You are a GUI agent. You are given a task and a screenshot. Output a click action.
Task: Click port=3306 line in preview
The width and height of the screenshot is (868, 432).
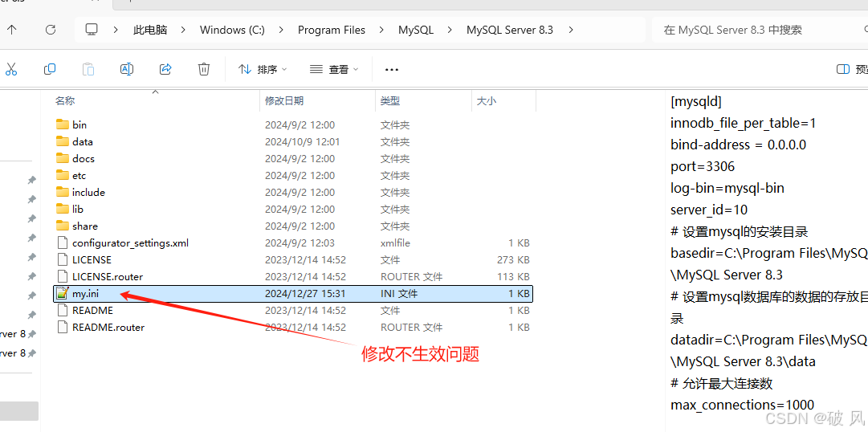point(703,167)
